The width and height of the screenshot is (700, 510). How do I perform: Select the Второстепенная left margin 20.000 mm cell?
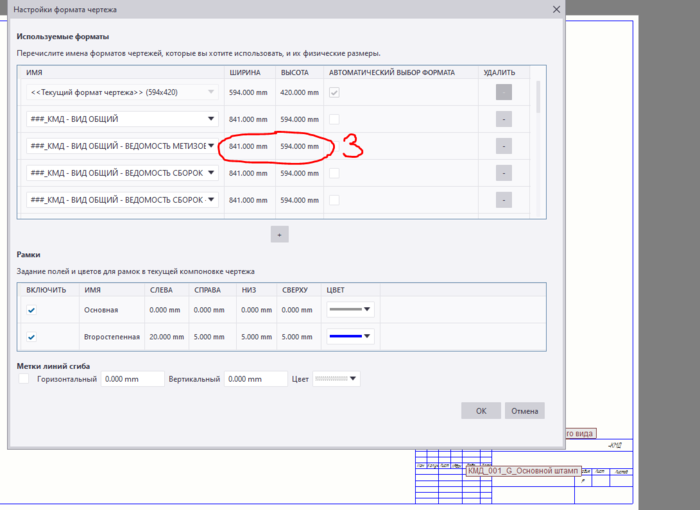click(x=167, y=337)
